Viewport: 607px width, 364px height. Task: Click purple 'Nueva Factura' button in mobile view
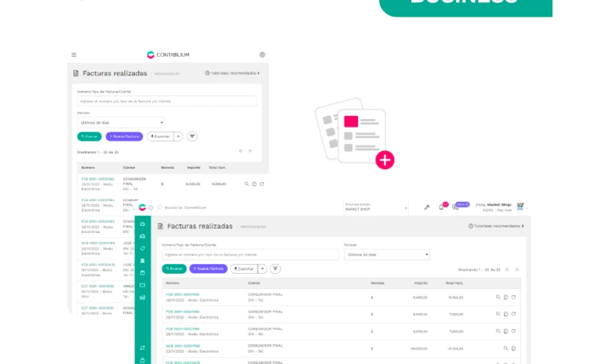click(124, 136)
